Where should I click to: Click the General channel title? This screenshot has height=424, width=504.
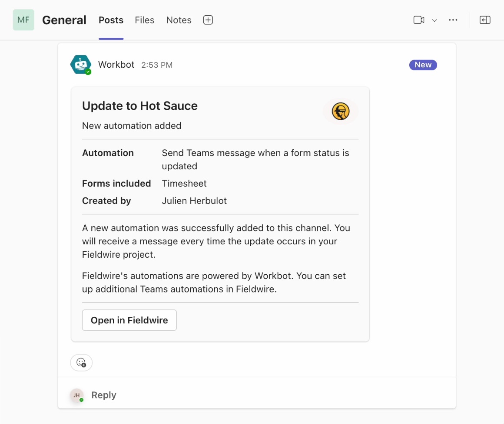pyautogui.click(x=64, y=20)
